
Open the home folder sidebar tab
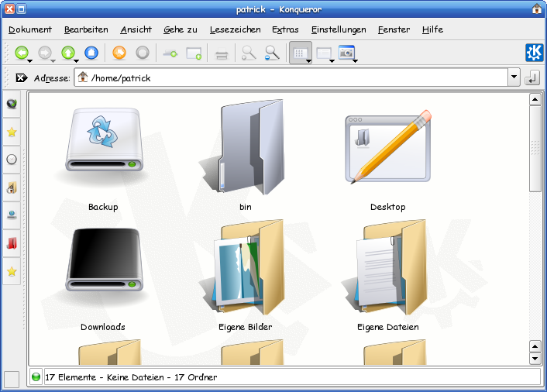click(12, 187)
